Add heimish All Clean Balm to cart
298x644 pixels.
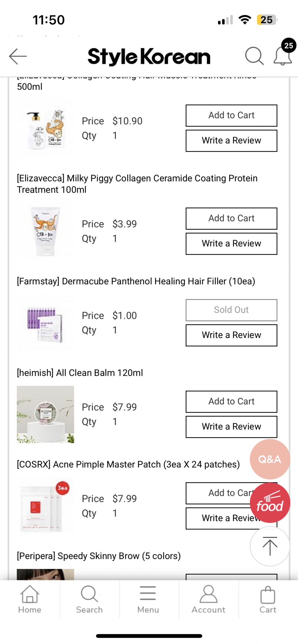click(231, 401)
